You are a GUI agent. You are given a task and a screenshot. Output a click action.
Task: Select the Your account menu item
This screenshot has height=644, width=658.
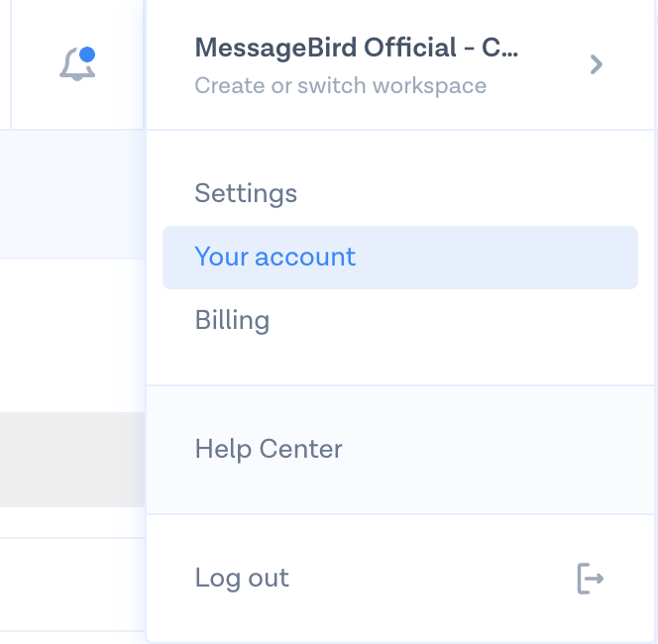pyautogui.click(x=274, y=257)
